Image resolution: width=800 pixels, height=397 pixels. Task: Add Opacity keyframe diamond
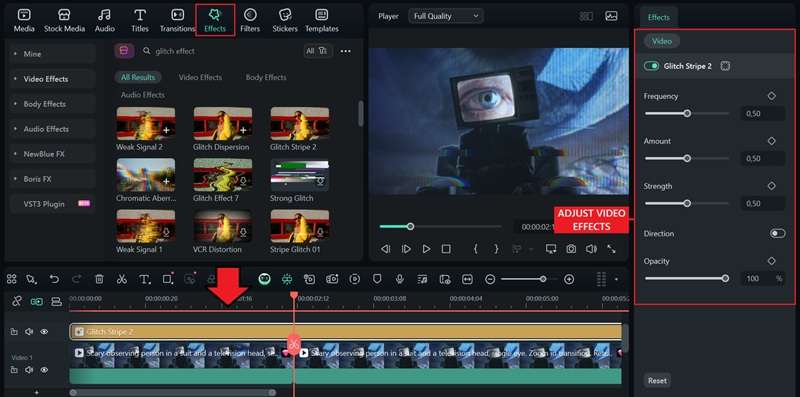(771, 261)
